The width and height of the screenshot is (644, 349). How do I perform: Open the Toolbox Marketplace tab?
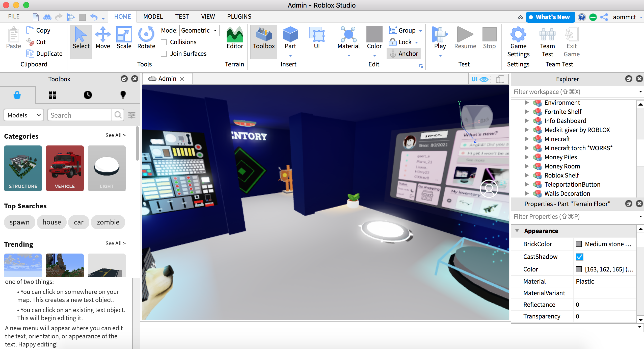pyautogui.click(x=17, y=95)
